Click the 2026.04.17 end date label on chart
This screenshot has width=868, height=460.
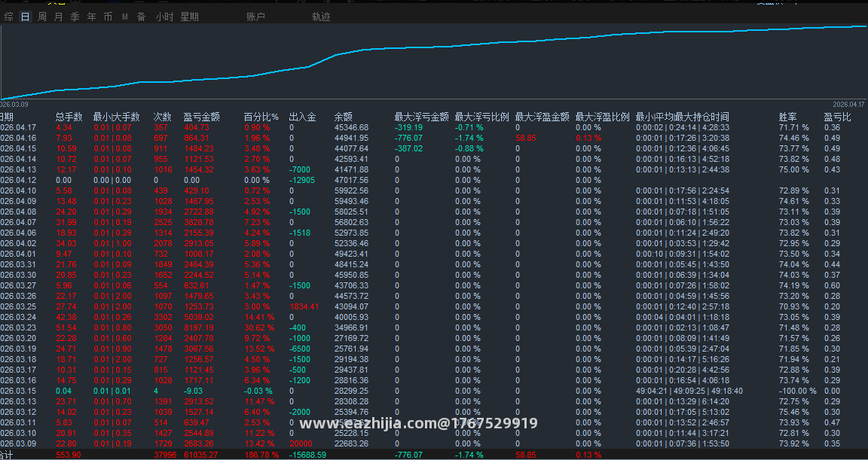click(848, 104)
